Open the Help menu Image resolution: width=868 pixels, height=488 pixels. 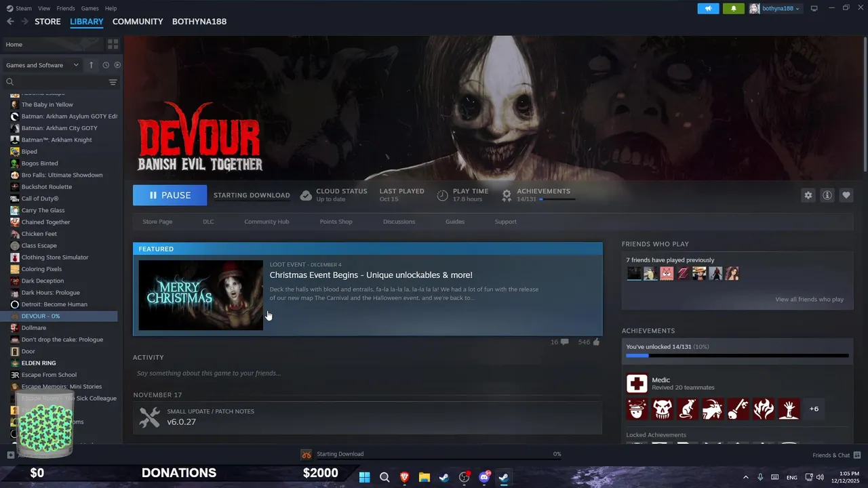[x=111, y=8]
